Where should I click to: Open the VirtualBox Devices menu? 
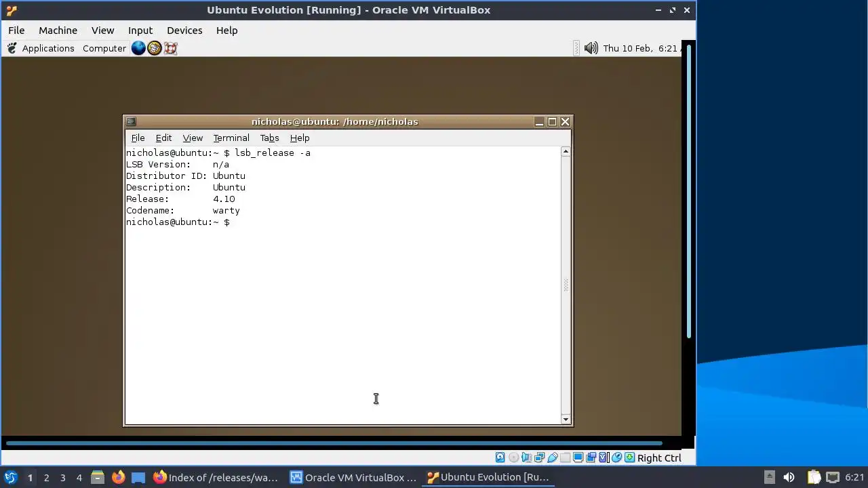click(184, 30)
